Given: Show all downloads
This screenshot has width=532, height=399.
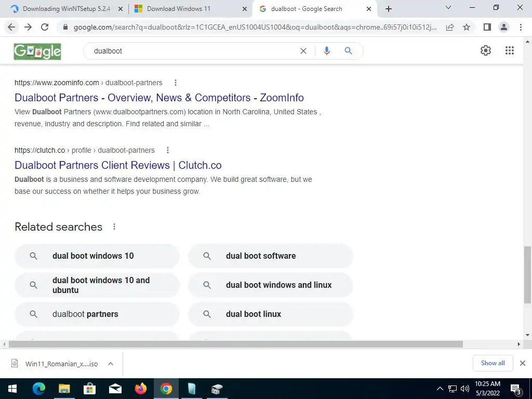Looking at the screenshot, I should tap(493, 363).
